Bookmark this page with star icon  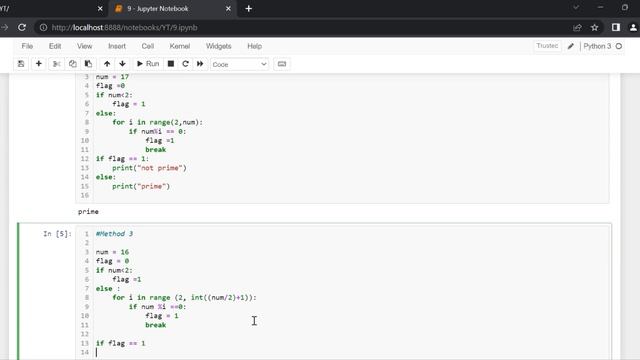[x=594, y=27]
